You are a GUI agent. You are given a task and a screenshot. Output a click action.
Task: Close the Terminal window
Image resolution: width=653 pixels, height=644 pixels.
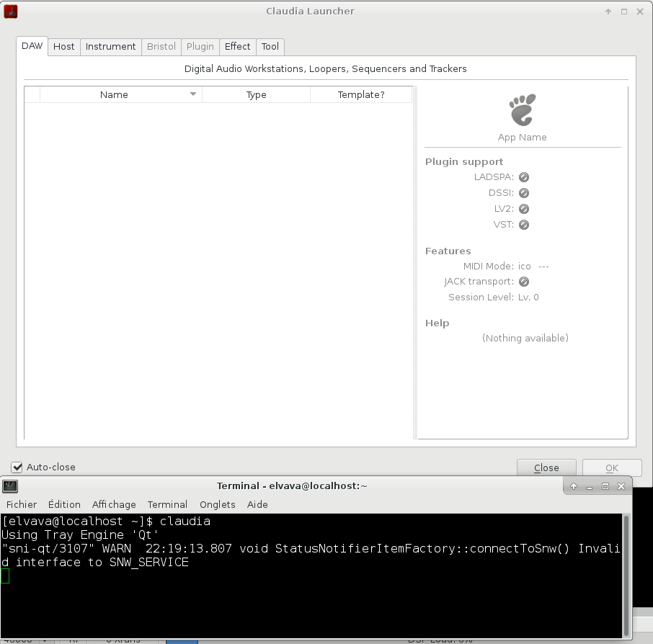[621, 486]
